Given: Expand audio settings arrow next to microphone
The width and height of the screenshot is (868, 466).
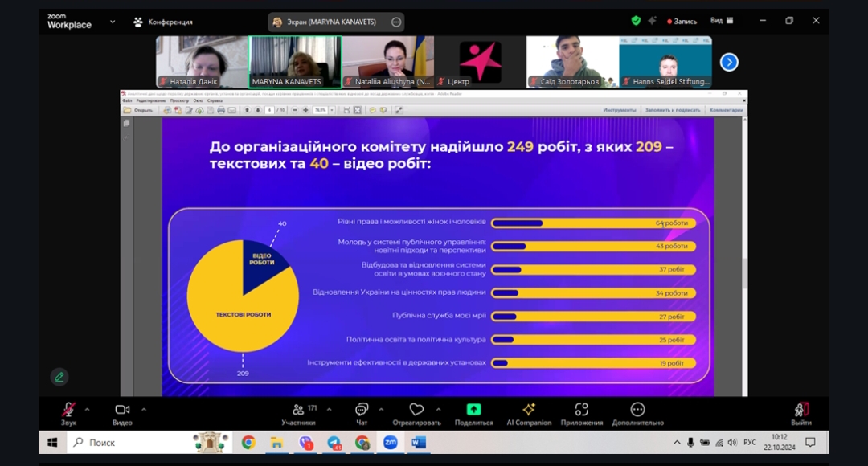Looking at the screenshot, I should [87, 409].
